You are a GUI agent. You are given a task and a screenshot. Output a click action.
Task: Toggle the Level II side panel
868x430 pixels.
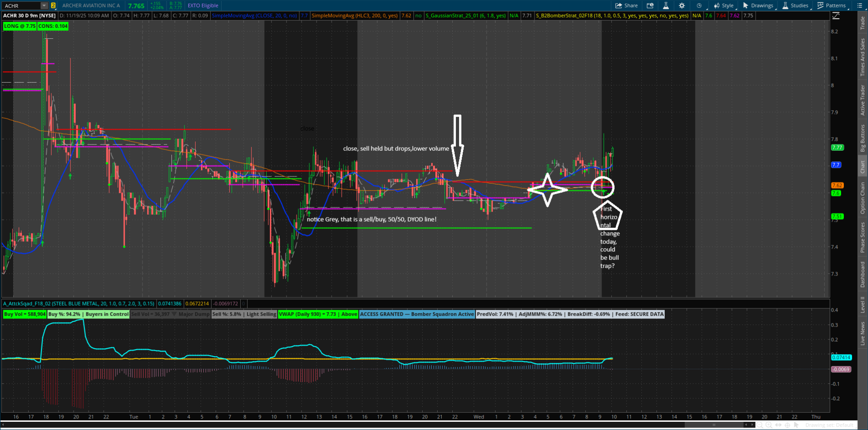[863, 304]
